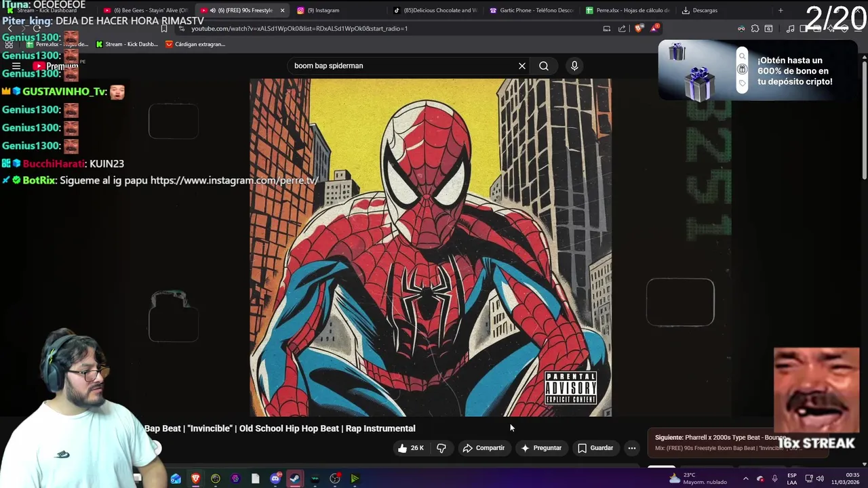Switch to the Gartic Phone tab

532,10
